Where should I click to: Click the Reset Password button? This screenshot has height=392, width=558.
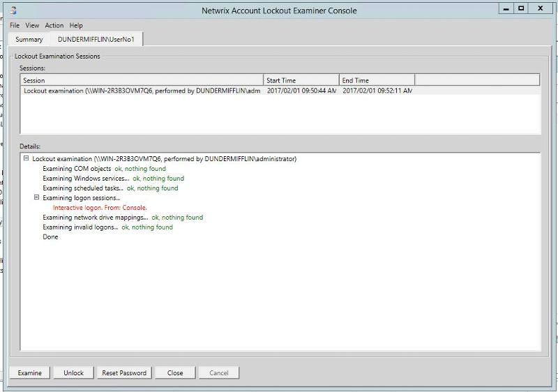[124, 372]
